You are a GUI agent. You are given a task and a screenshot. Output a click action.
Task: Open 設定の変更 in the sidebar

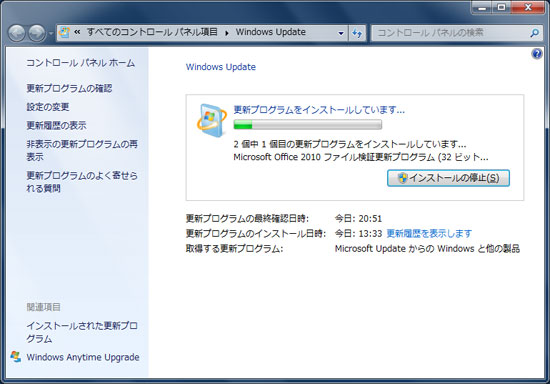coord(48,107)
